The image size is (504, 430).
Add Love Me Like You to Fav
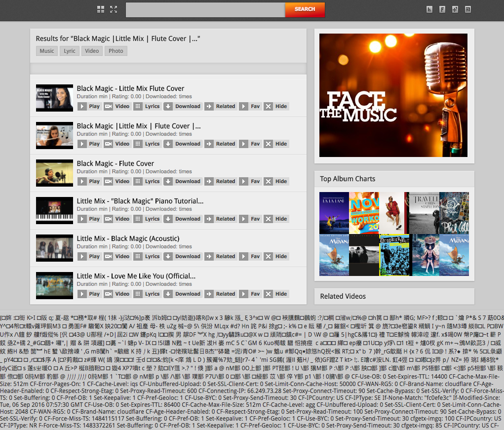250,294
